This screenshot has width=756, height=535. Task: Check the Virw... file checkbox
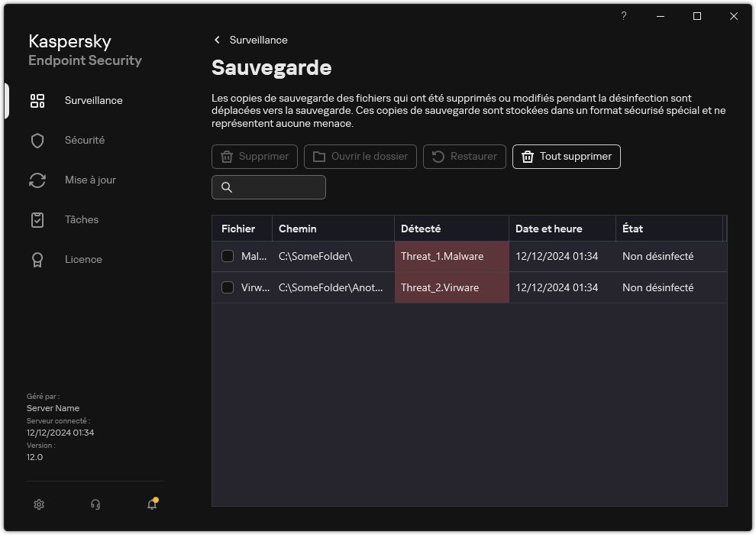pyautogui.click(x=228, y=287)
